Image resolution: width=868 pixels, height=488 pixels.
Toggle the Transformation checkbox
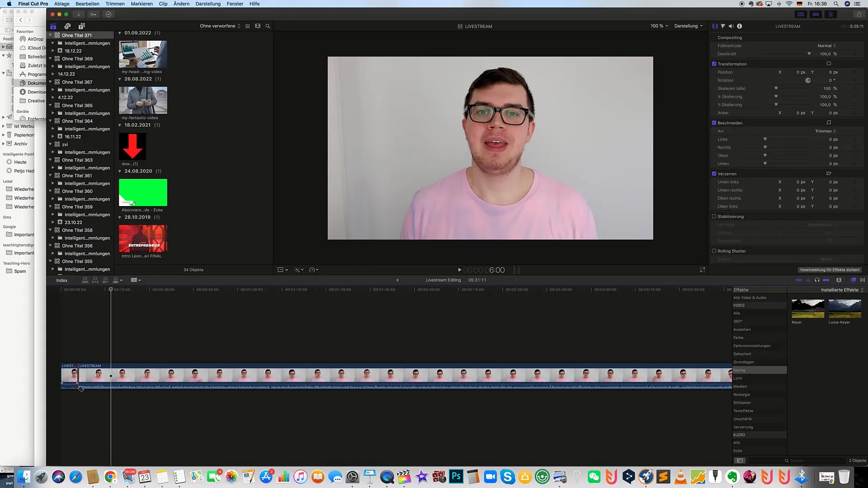(x=714, y=63)
